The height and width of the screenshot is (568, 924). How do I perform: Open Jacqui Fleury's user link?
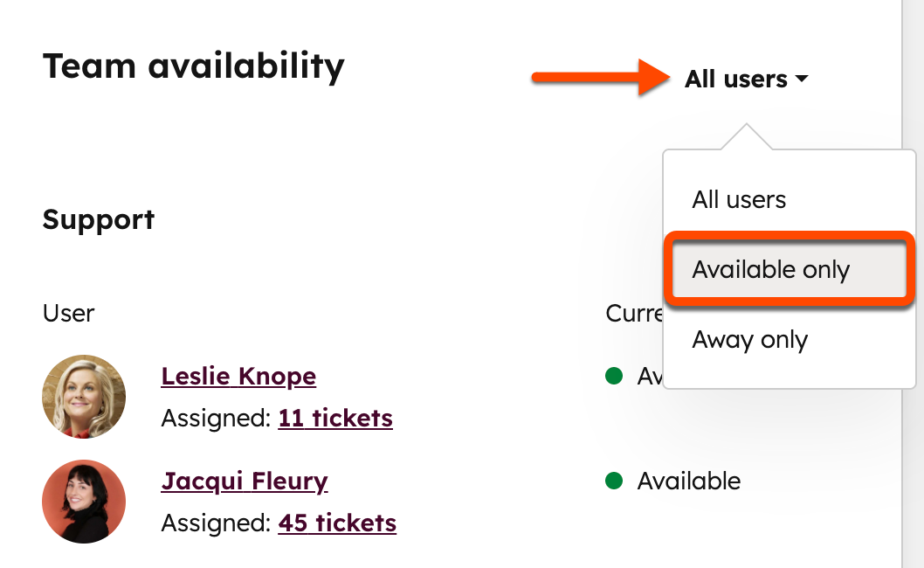pos(245,481)
